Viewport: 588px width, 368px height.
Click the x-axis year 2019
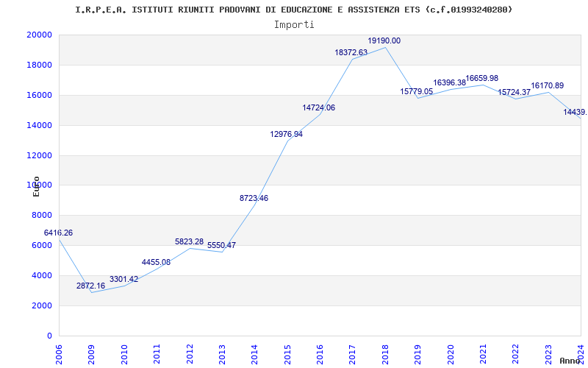[x=417, y=354]
